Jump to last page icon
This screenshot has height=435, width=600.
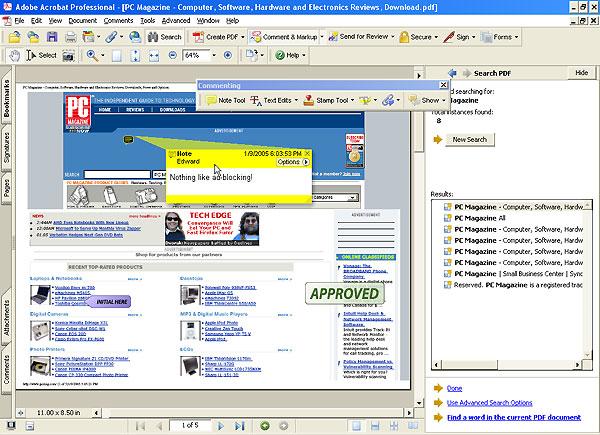240,426
